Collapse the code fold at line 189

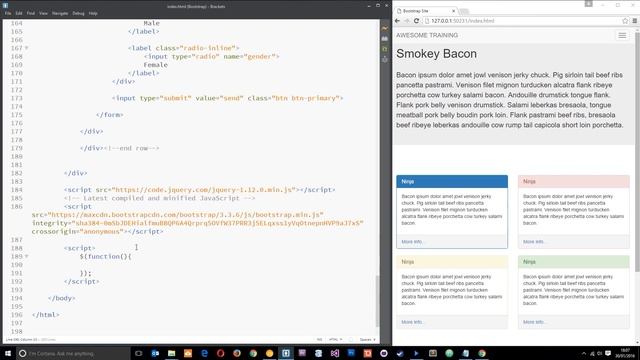point(27,256)
